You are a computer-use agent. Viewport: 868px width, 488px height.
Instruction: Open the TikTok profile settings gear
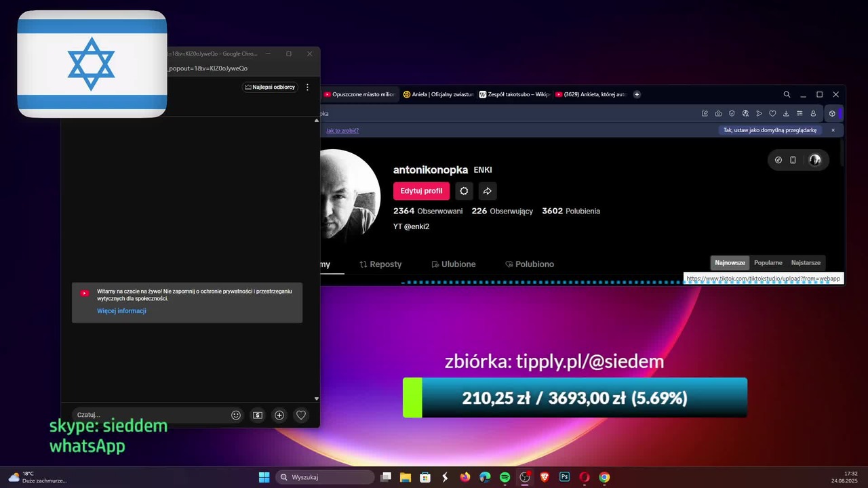464,191
